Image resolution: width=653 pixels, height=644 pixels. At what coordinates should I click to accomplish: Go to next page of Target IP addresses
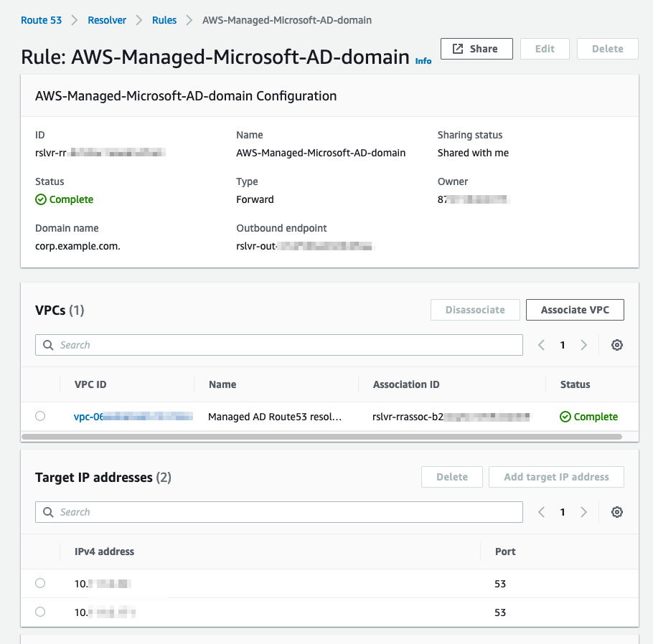[584, 512]
